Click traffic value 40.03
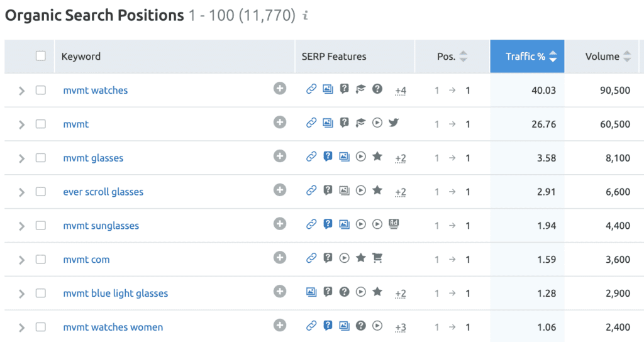Image resolution: width=644 pixels, height=342 pixels. pyautogui.click(x=544, y=91)
